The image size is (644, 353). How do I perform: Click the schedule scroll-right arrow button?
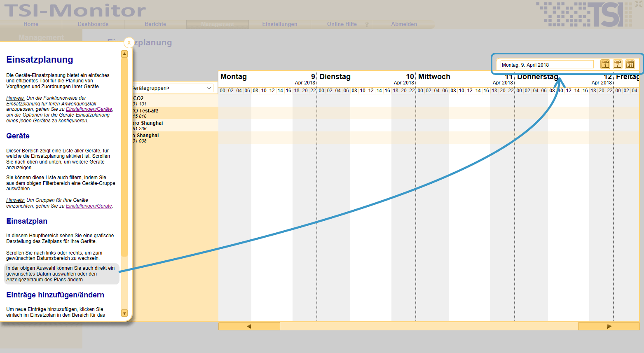[x=609, y=326]
